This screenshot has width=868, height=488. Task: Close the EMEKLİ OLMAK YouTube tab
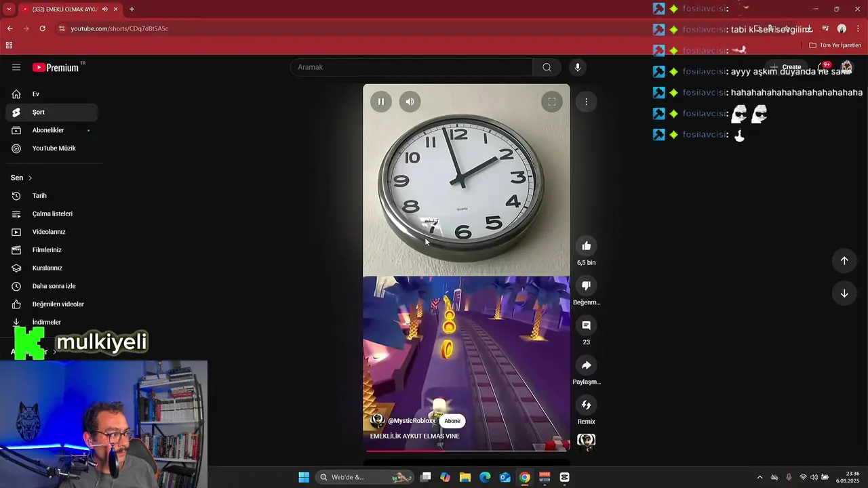pyautogui.click(x=115, y=9)
